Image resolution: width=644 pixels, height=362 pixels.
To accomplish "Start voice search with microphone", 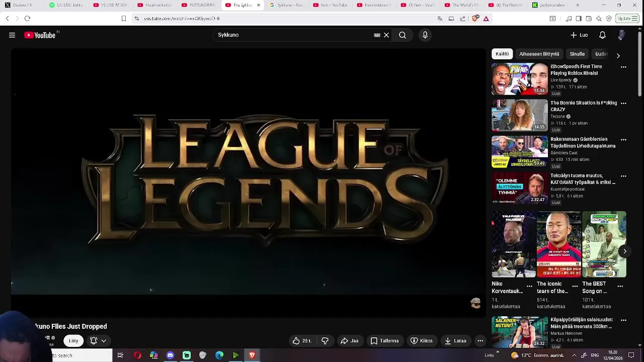I will click(x=425, y=35).
